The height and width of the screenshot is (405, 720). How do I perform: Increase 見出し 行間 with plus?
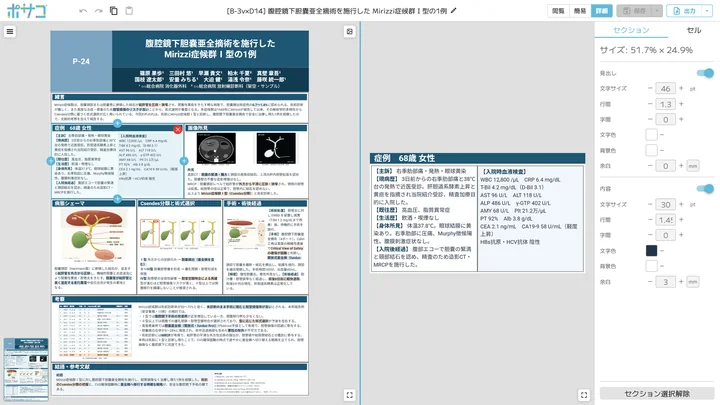pyautogui.click(x=681, y=104)
